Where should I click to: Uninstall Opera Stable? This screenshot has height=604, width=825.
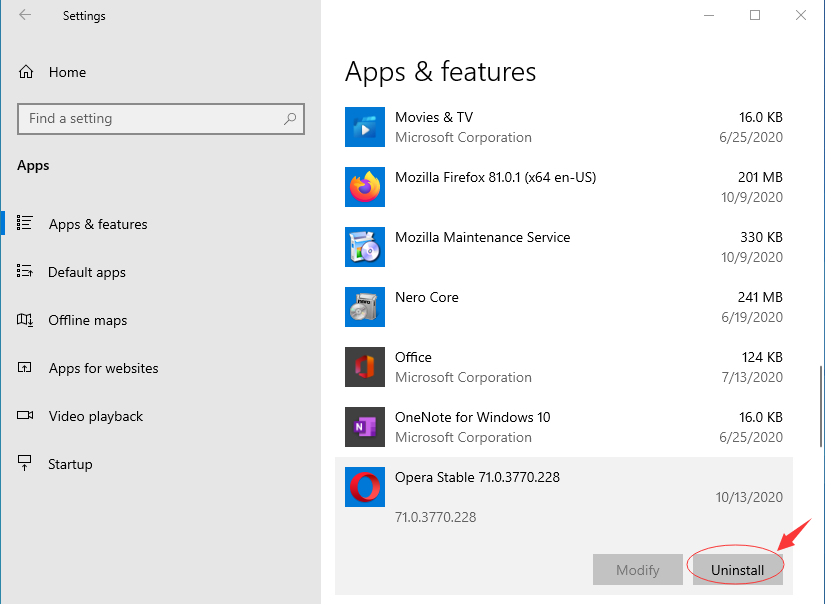[737, 569]
